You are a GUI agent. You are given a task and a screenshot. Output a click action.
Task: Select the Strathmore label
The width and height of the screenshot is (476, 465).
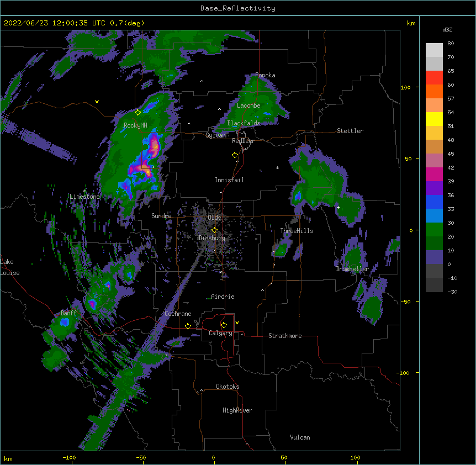coord(285,336)
